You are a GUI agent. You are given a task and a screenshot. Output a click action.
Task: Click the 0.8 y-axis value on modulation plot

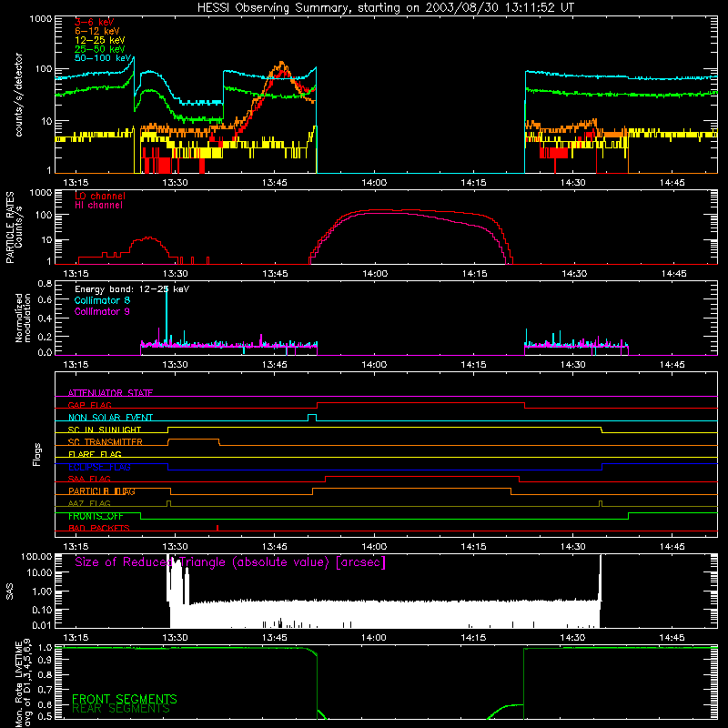[45, 283]
